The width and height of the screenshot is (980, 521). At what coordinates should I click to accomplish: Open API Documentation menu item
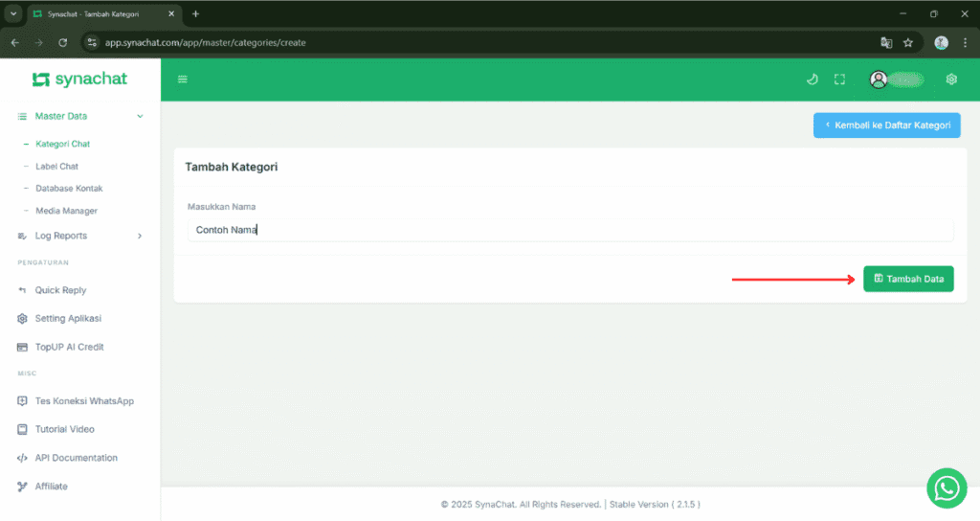coord(77,458)
